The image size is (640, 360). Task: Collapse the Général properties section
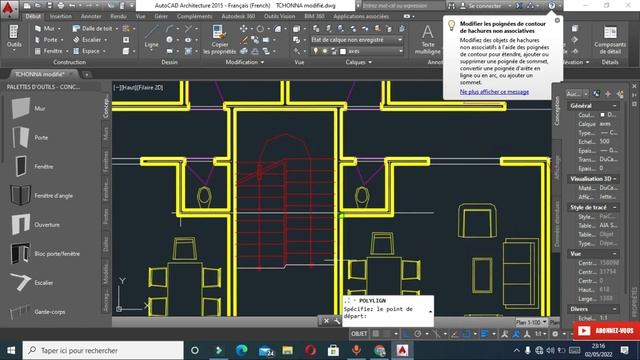coord(614,106)
